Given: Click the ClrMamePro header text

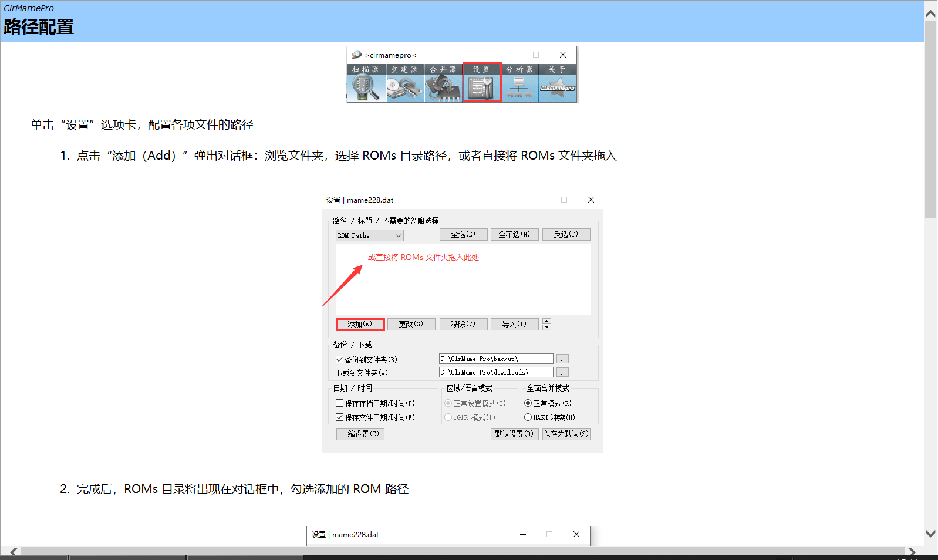Looking at the screenshot, I should [x=29, y=8].
